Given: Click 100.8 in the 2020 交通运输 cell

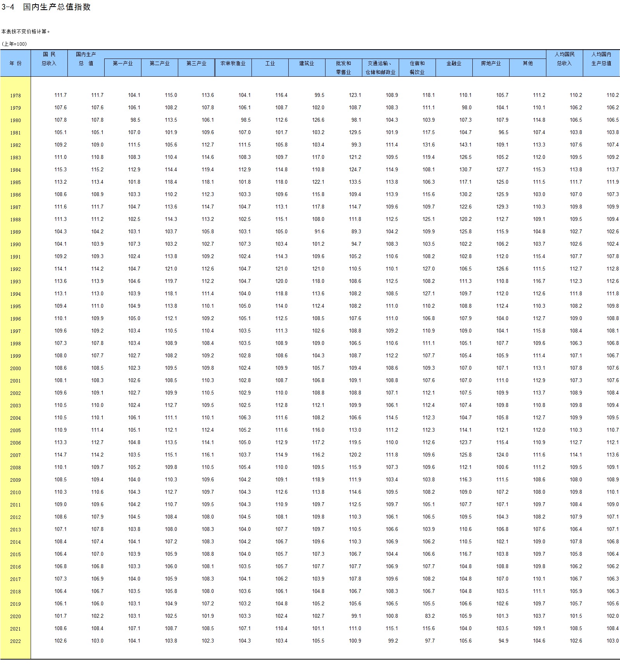Looking at the screenshot, I should pos(392,616).
